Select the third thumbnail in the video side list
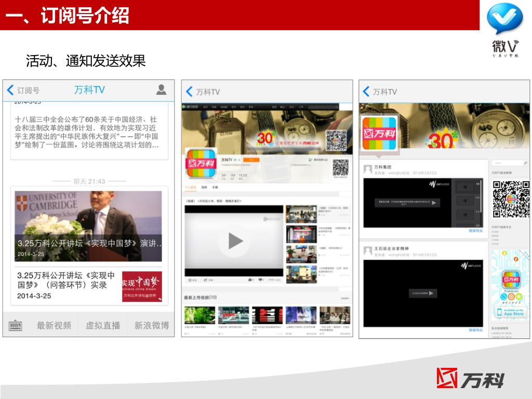Viewport: 532px width, 399px height. click(x=301, y=254)
